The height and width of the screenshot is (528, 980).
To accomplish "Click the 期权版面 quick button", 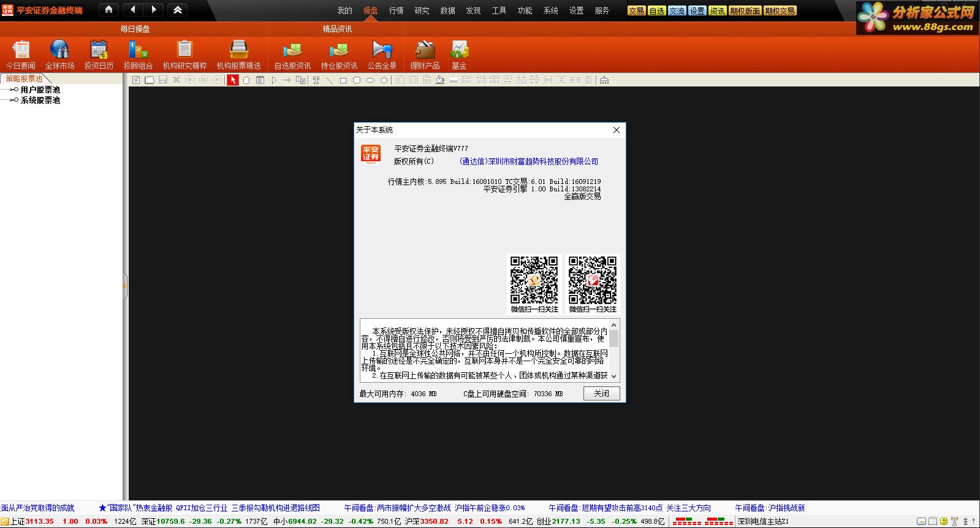I will click(x=745, y=11).
